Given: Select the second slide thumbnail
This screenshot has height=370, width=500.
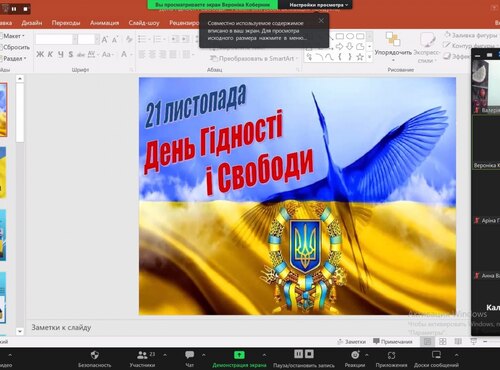Looking at the screenshot, I should pyautogui.click(x=3, y=172).
